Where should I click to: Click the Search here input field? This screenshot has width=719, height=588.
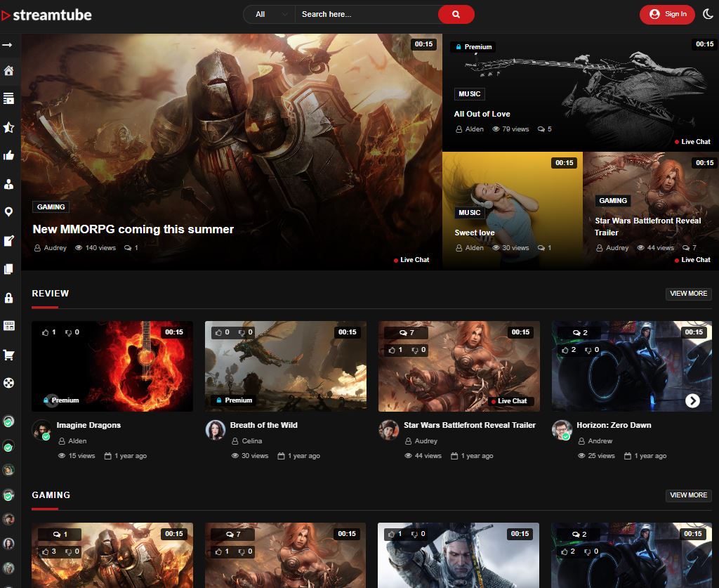[367, 14]
